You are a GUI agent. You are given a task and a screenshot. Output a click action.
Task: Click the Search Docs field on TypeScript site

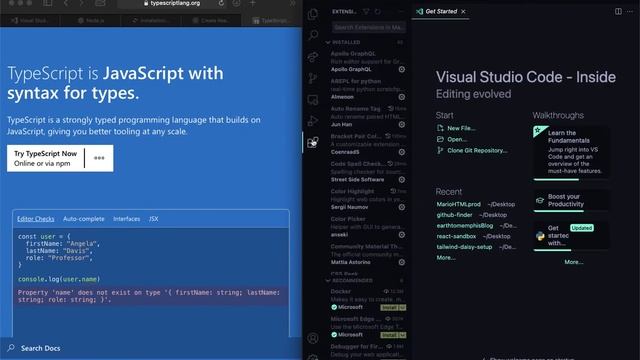pyautogui.click(x=151, y=348)
